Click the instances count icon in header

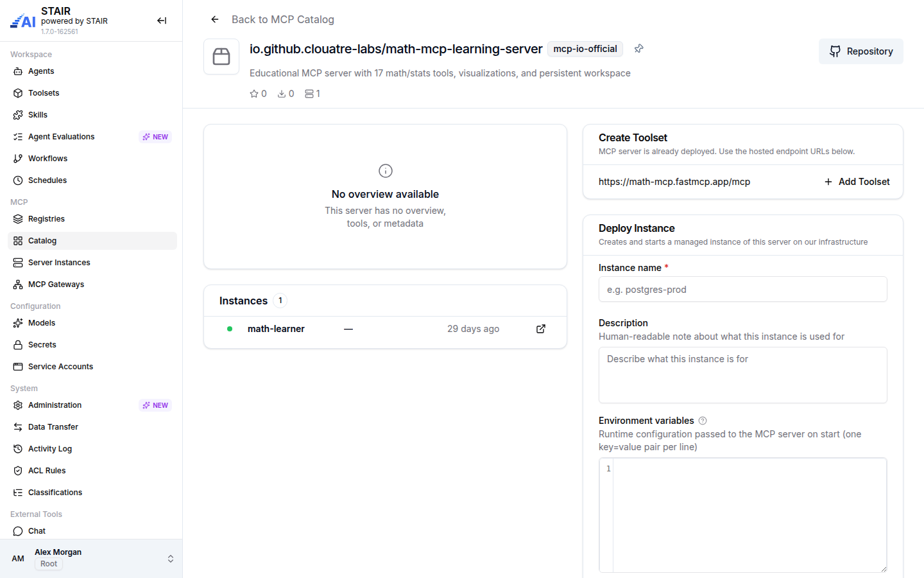click(x=309, y=94)
